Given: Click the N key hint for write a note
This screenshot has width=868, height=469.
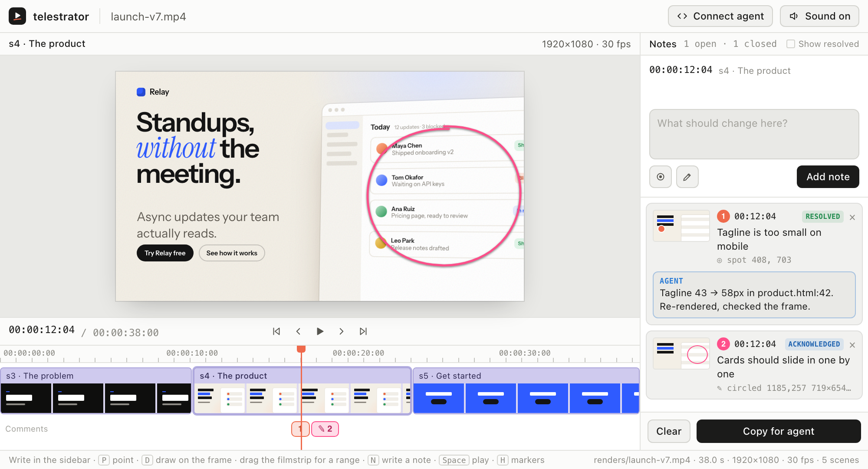Looking at the screenshot, I should [x=373, y=460].
